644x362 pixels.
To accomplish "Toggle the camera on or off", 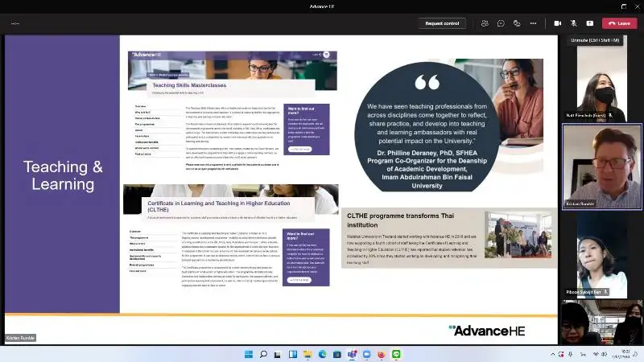I will (558, 23).
